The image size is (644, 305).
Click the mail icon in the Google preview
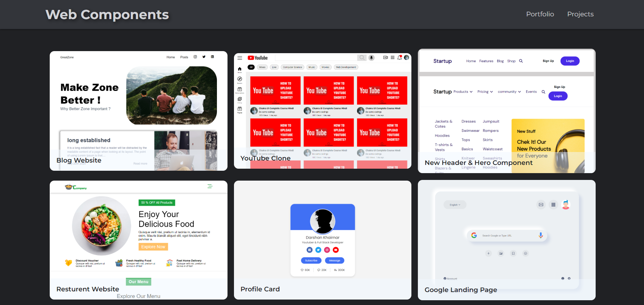541,205
